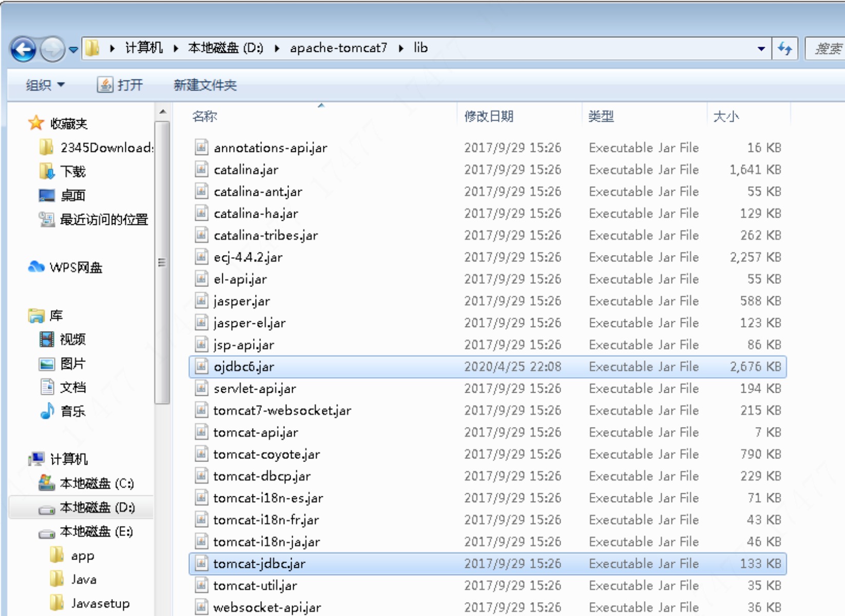The image size is (845, 616).
Task: Select 本地磁盘 (D:) in the address breadcrumb
Action: [225, 48]
